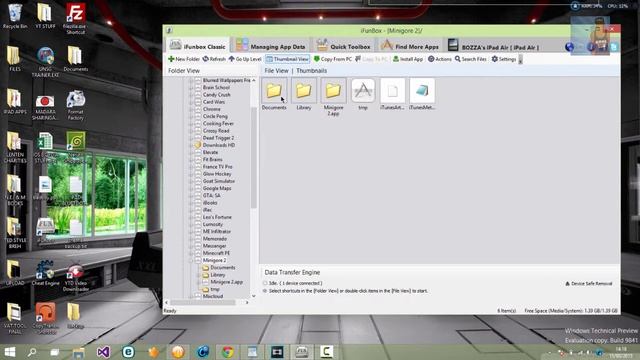The height and width of the screenshot is (360, 640).
Task: Expand the Goat Simulator tree node
Action: tap(191, 181)
